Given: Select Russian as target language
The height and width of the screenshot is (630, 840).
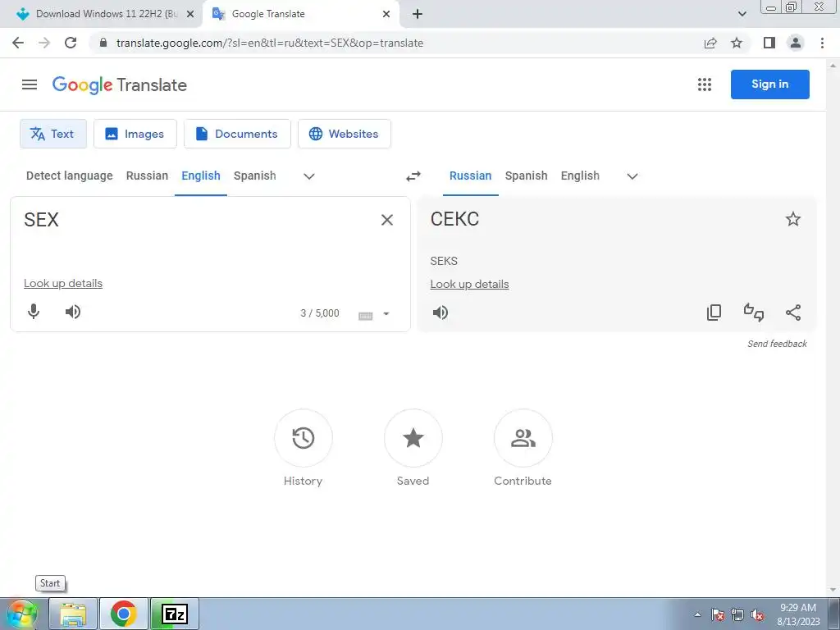Looking at the screenshot, I should [x=470, y=176].
